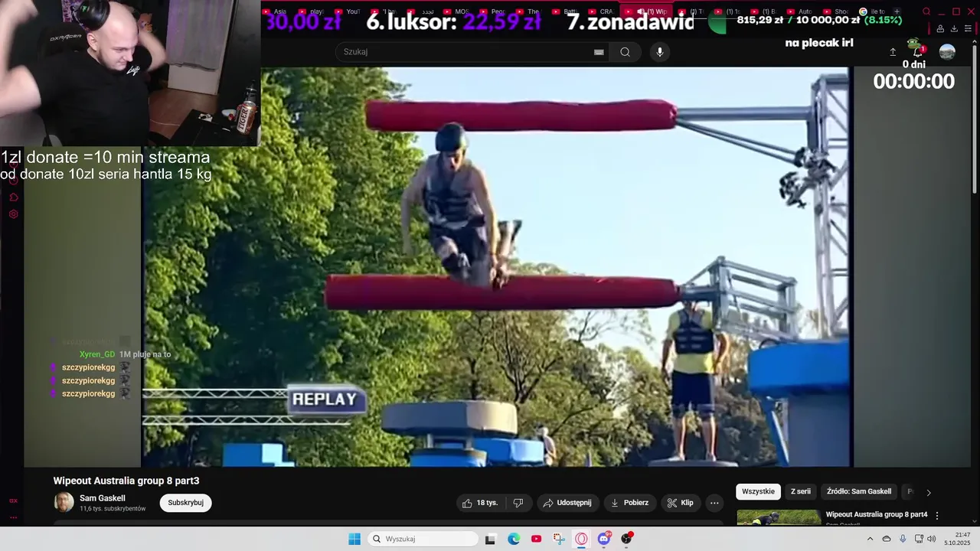Launch Microsoft Edge from taskbar
Viewport: 980px width, 551px height.
click(x=514, y=539)
